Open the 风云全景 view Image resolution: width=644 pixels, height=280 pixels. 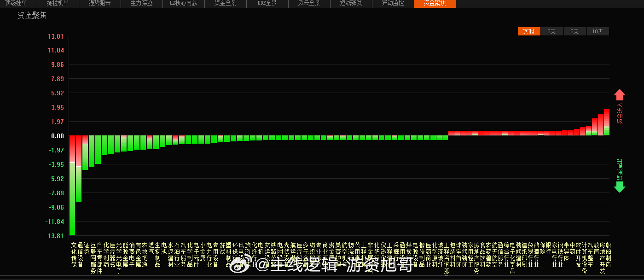click(x=309, y=4)
